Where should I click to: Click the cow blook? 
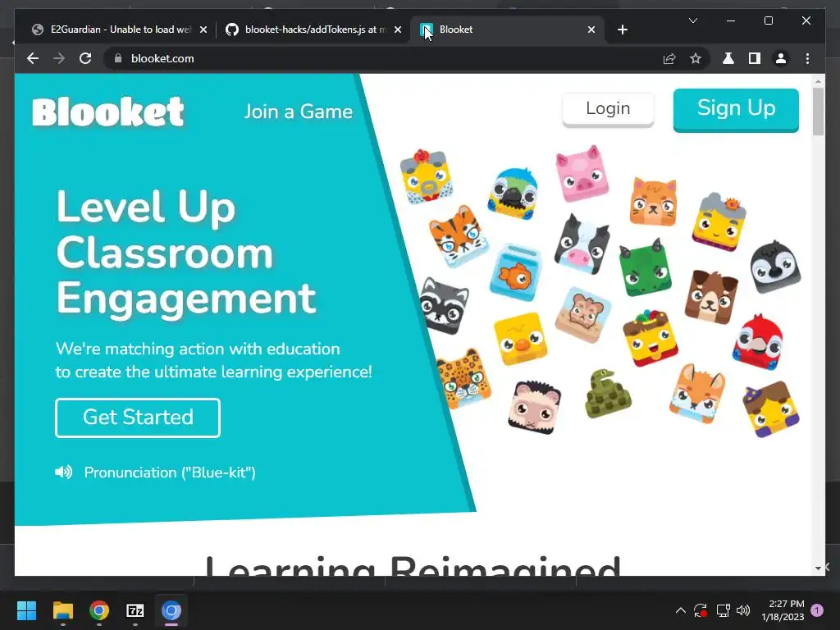582,244
